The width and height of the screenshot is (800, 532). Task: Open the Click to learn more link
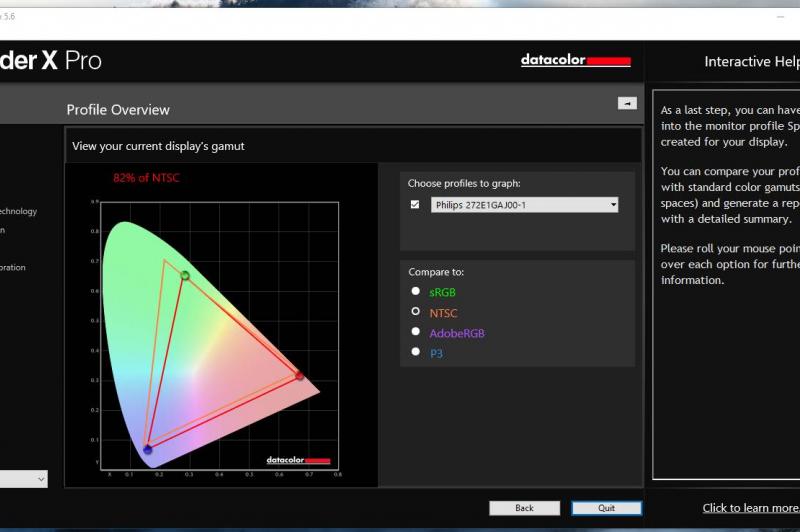pyautogui.click(x=751, y=508)
